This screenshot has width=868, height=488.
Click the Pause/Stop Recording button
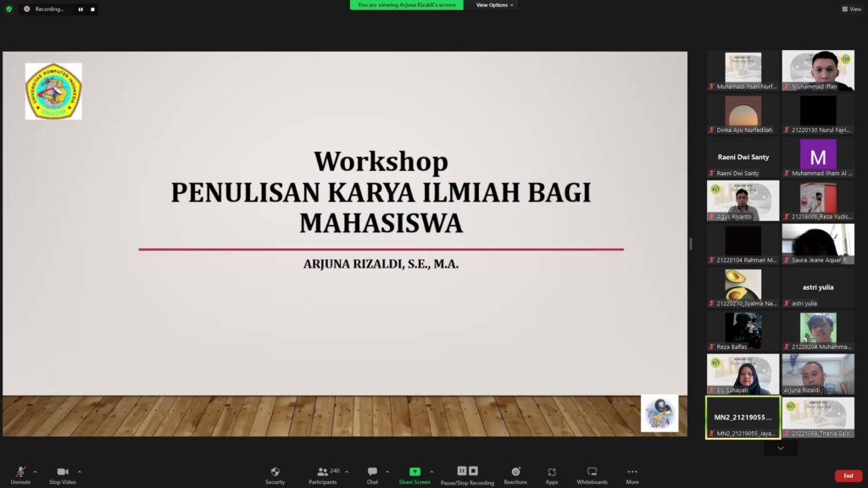coord(468,473)
